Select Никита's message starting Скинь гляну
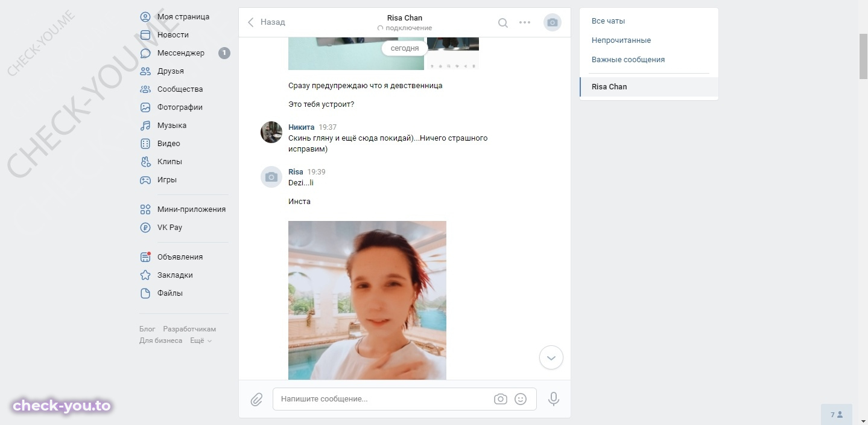The height and width of the screenshot is (425, 868). tap(388, 144)
